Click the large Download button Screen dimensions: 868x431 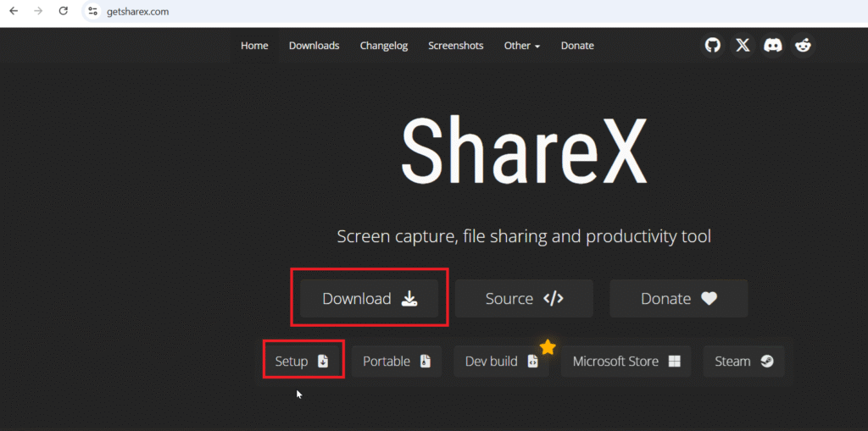coord(370,298)
